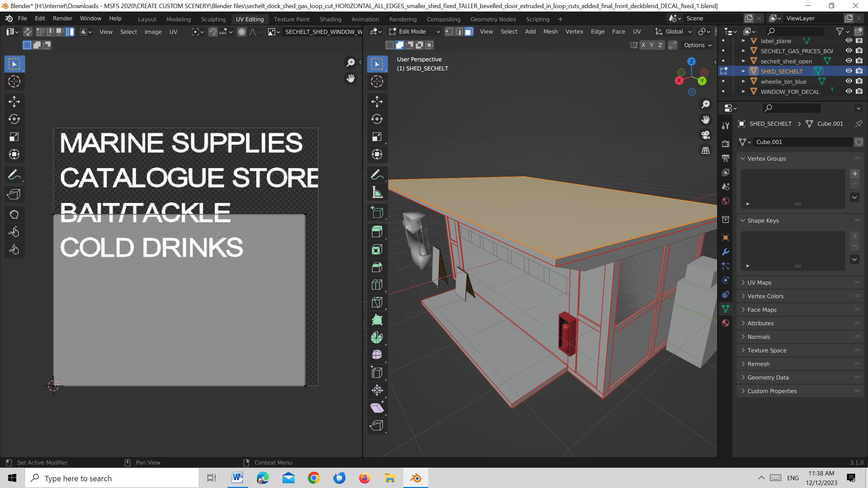Select the Measure tool in 3D viewport

click(377, 192)
